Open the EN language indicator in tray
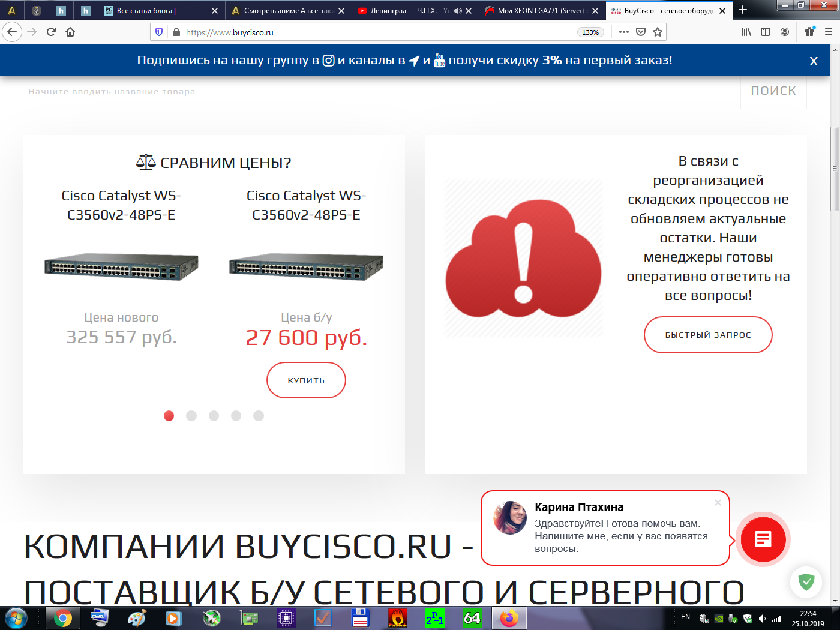 686,617
